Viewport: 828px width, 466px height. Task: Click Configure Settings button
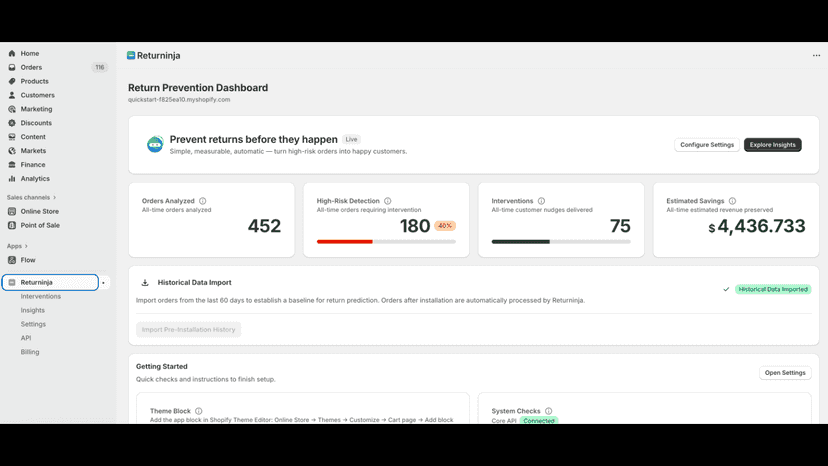pos(707,145)
